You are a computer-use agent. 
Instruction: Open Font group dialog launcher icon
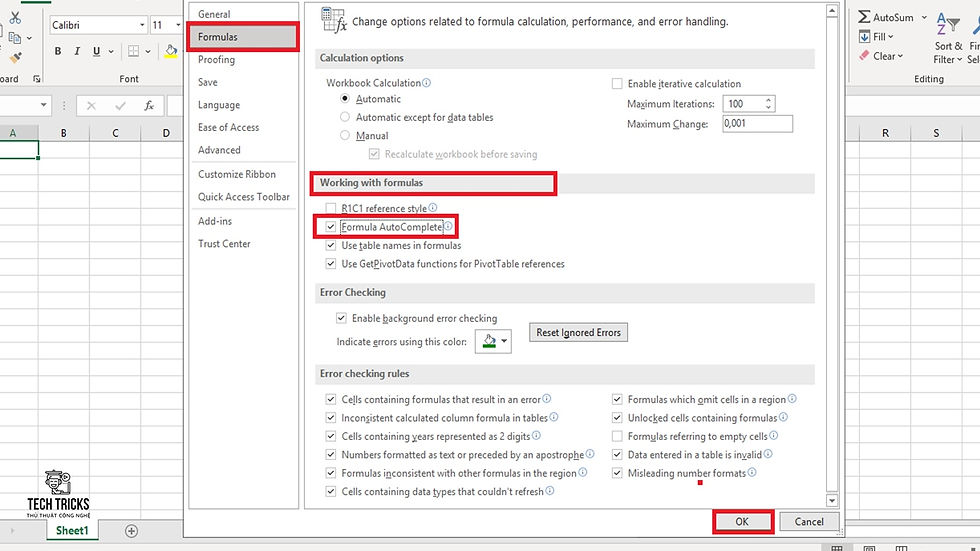tap(37, 79)
